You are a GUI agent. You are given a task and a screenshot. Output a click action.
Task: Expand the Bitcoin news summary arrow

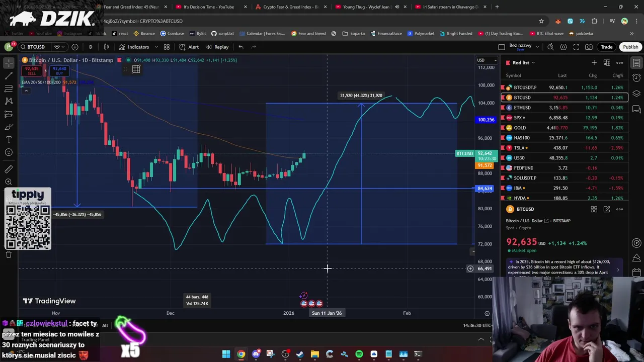(x=618, y=270)
